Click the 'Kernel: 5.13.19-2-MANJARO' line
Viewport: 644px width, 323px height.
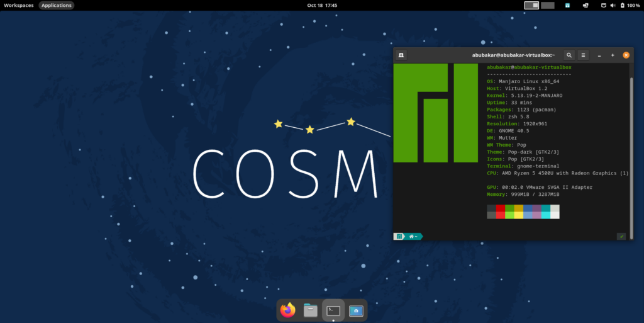(525, 95)
